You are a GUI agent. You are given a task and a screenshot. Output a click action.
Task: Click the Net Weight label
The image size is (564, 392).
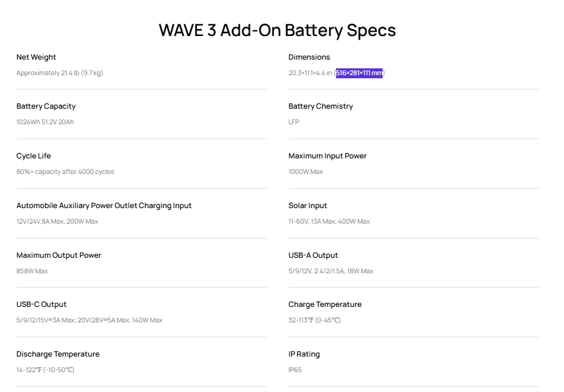pos(36,57)
